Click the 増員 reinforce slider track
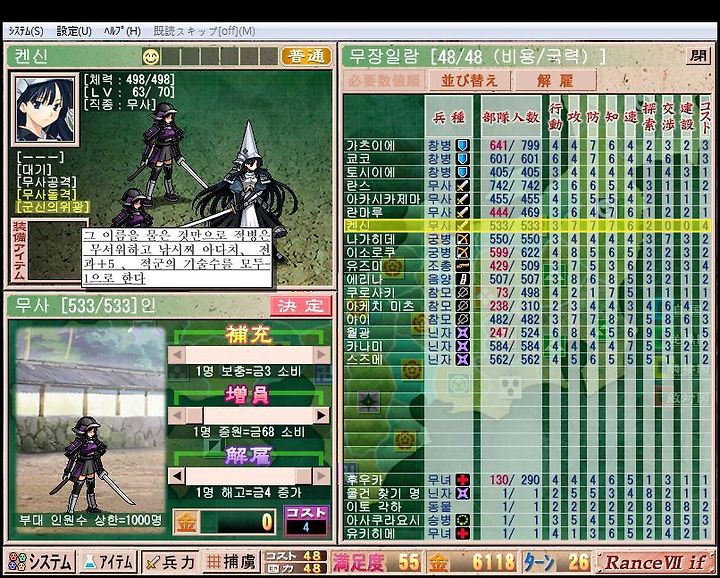Screen dimensions: 720x578 click(x=249, y=416)
